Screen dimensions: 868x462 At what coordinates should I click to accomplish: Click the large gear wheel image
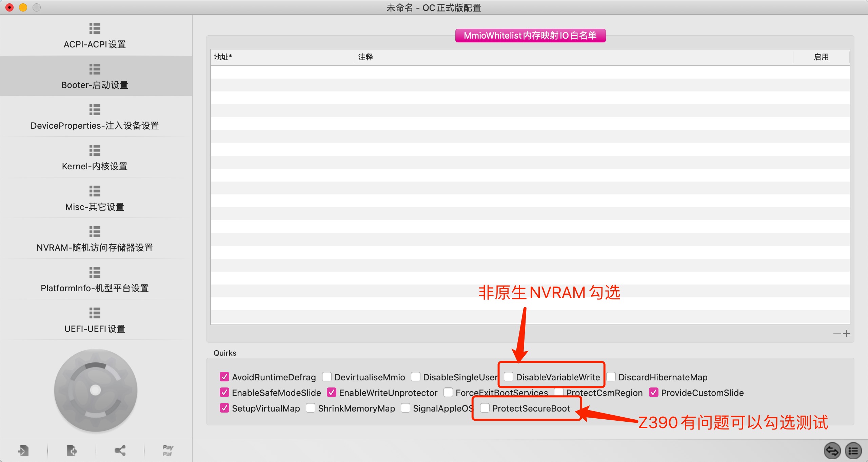[x=96, y=390]
